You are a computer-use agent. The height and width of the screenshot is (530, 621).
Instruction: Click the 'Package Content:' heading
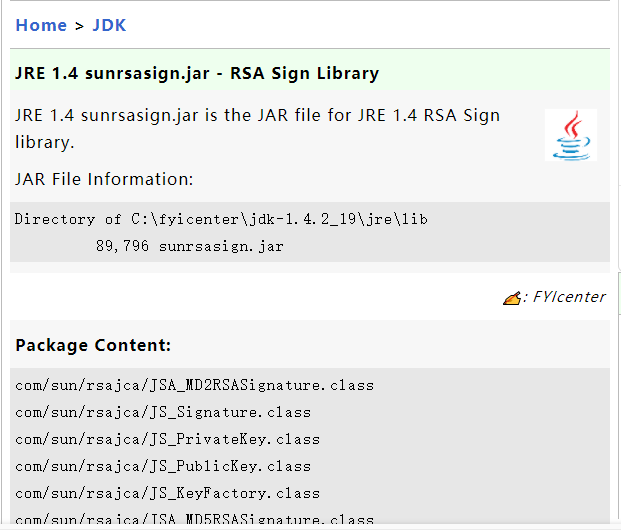[x=93, y=345]
